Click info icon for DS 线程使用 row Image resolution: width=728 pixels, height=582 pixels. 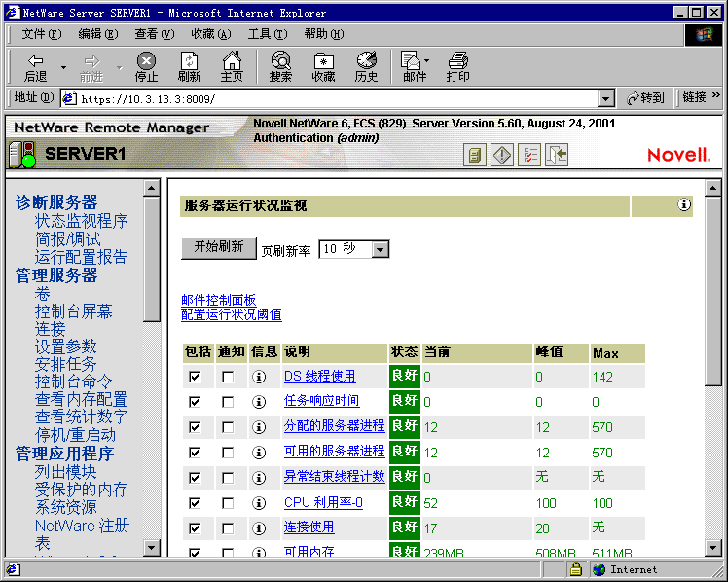coord(259,377)
